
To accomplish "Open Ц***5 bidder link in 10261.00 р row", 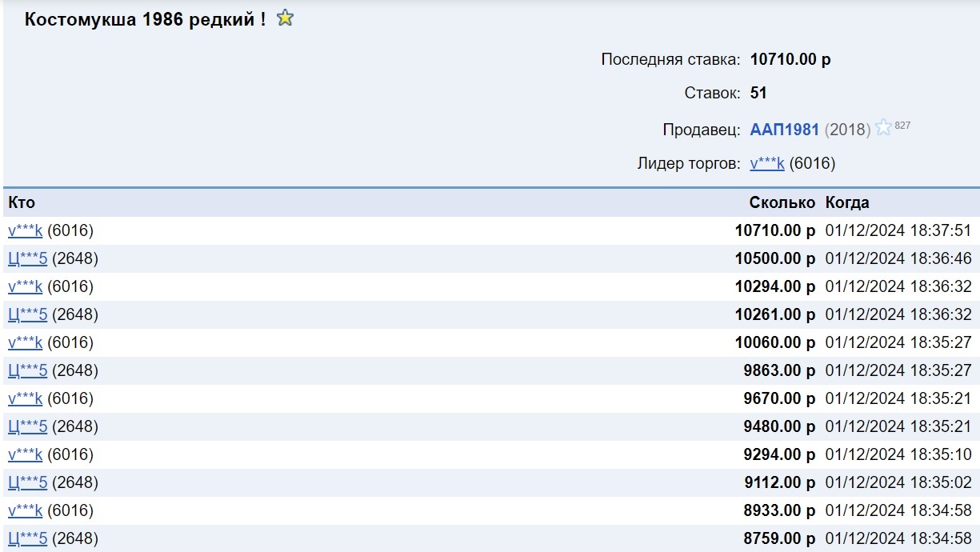I will tap(27, 315).
